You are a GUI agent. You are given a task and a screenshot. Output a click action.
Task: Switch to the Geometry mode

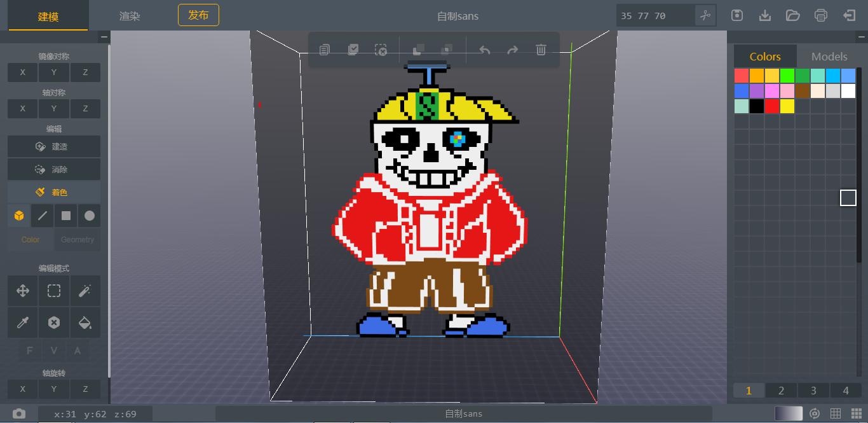tap(78, 240)
